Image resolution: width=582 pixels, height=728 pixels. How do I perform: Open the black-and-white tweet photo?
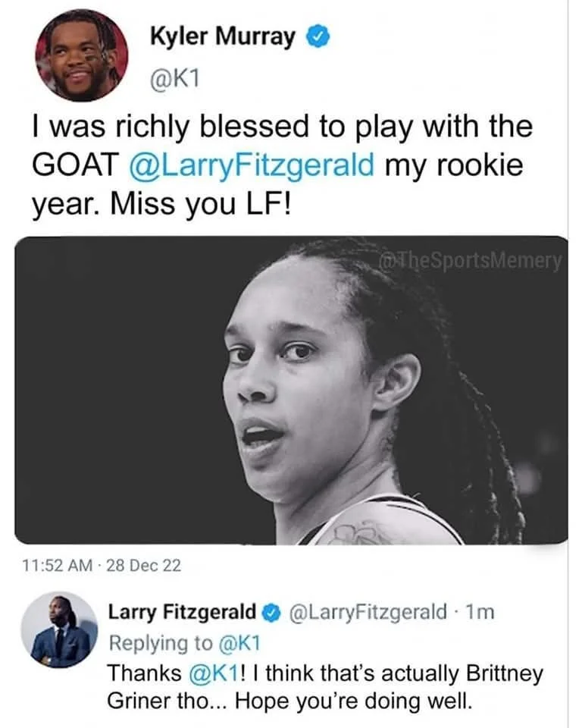coord(291,391)
